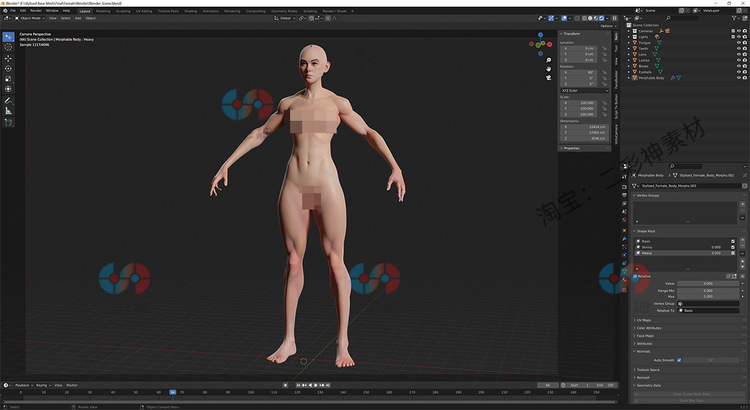Open Object Data properties tab (green triangle)
750x410 pixels.
pos(624,271)
